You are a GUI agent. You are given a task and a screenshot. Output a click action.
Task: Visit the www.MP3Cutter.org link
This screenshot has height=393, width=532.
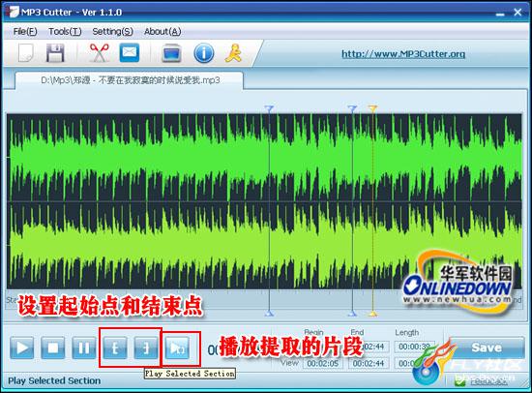[x=403, y=53]
